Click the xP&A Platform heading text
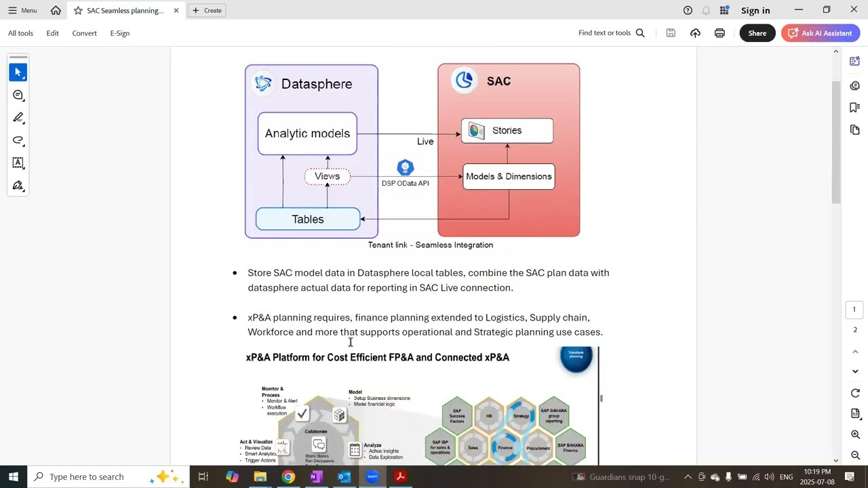The image size is (868, 488). click(378, 357)
